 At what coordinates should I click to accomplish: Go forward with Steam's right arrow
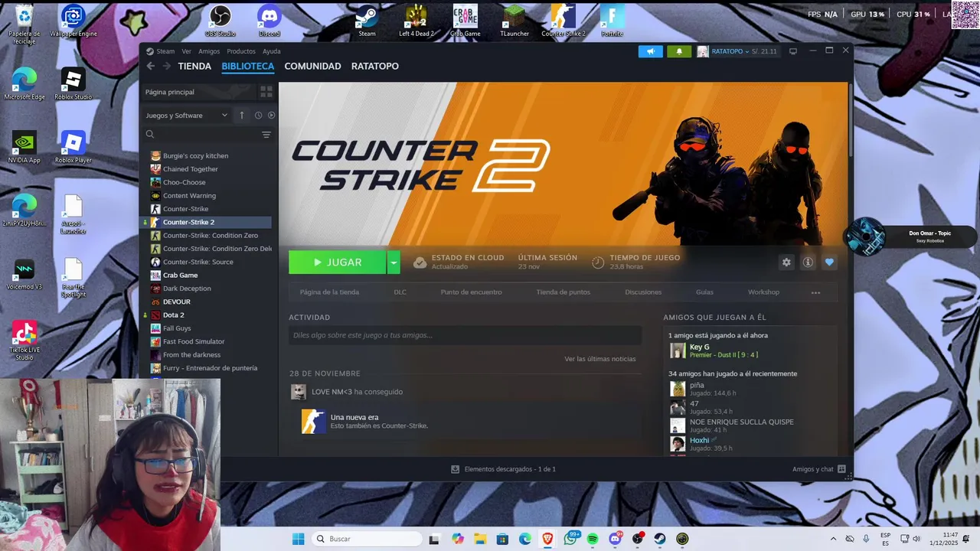pyautogui.click(x=167, y=67)
